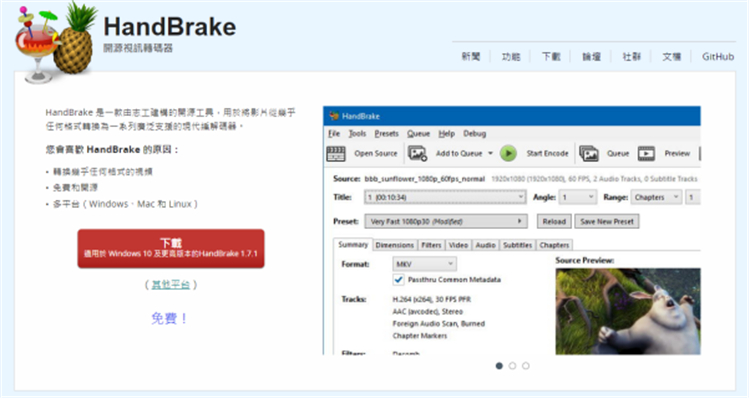Click the Chapter Markers line
Screen dimensions: 750x399
point(419,336)
